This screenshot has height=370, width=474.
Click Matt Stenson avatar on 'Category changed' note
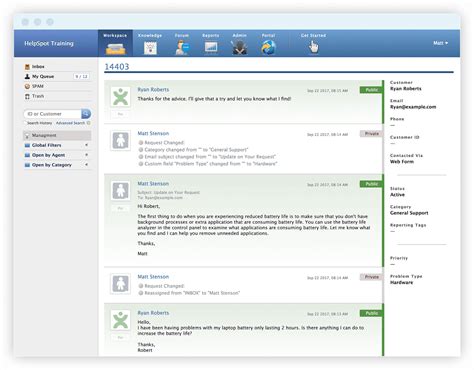(120, 140)
